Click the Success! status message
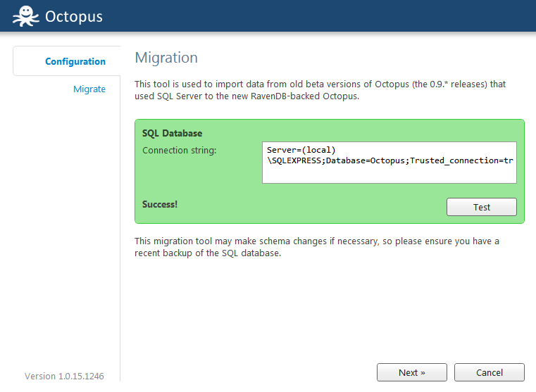The width and height of the screenshot is (536, 392). point(160,204)
